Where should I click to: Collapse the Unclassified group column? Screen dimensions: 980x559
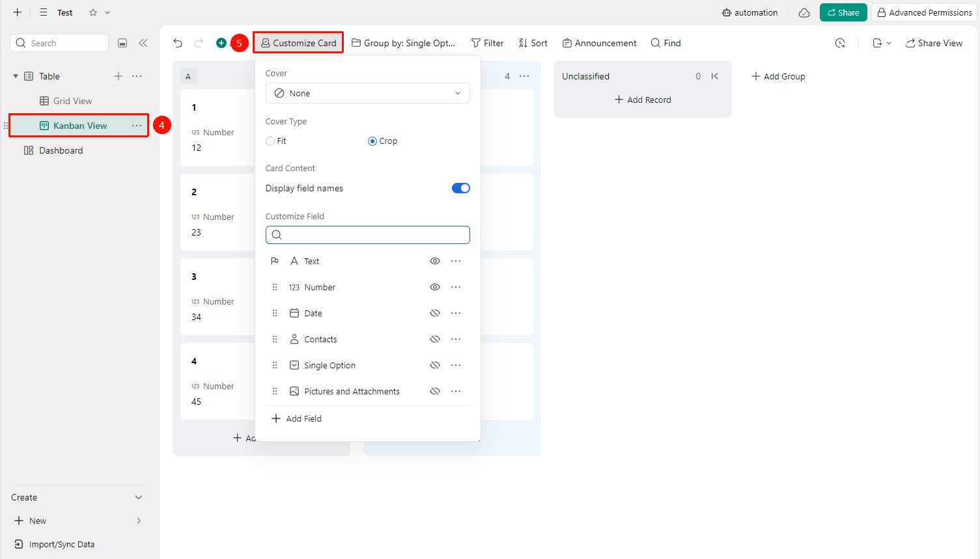[715, 76]
